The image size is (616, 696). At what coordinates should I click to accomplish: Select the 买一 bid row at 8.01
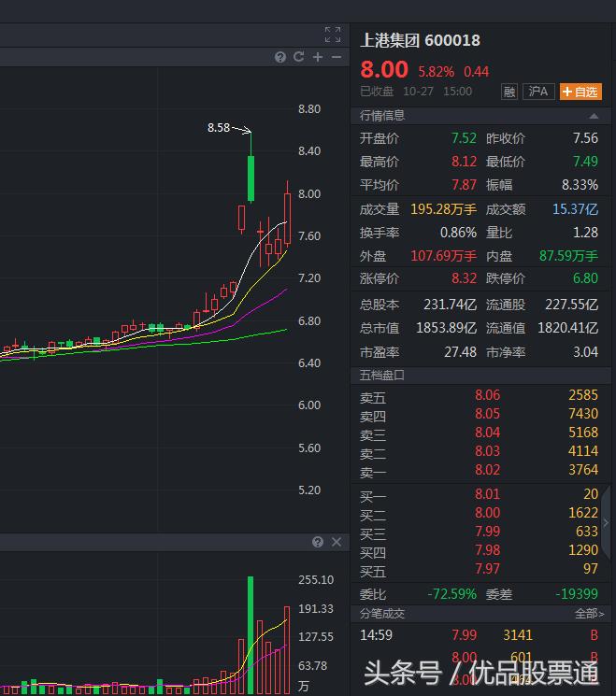tap(480, 494)
